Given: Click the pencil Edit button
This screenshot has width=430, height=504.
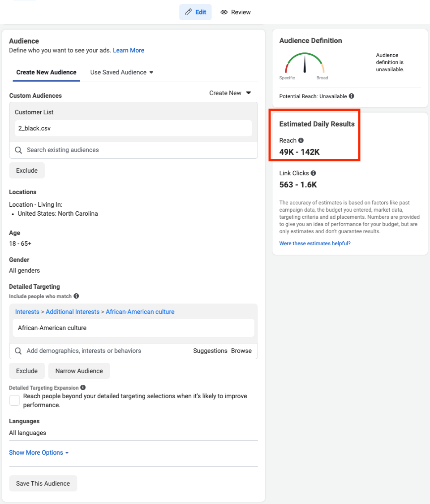Looking at the screenshot, I should (195, 12).
